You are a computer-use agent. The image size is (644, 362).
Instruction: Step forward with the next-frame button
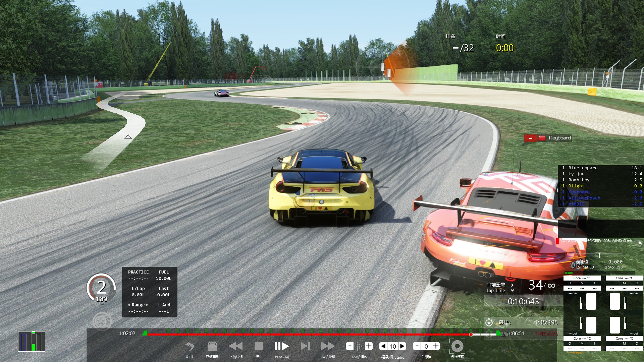(x=305, y=346)
